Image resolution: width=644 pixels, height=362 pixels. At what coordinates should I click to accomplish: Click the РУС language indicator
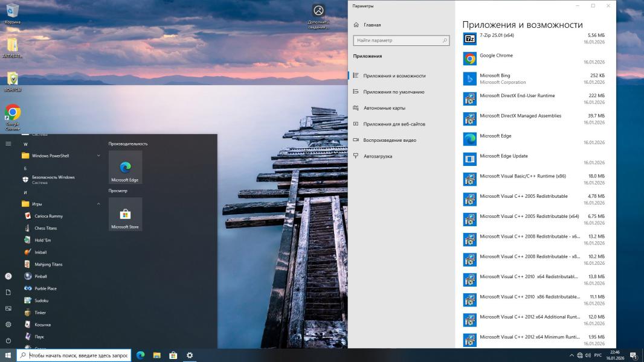[597, 355]
